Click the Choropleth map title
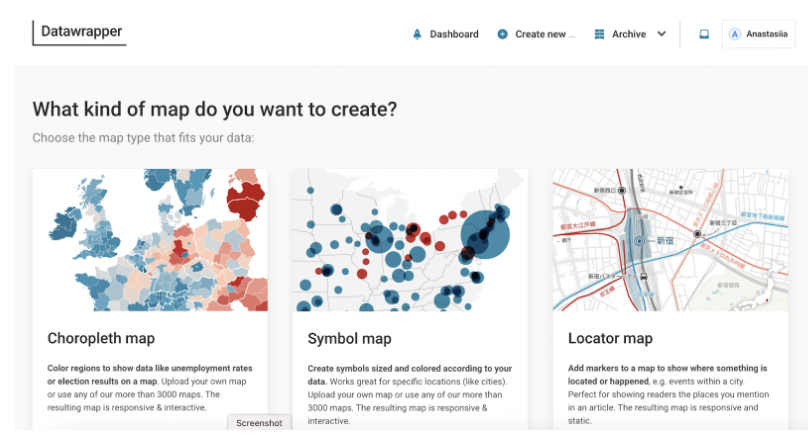The image size is (810, 442). click(x=101, y=339)
